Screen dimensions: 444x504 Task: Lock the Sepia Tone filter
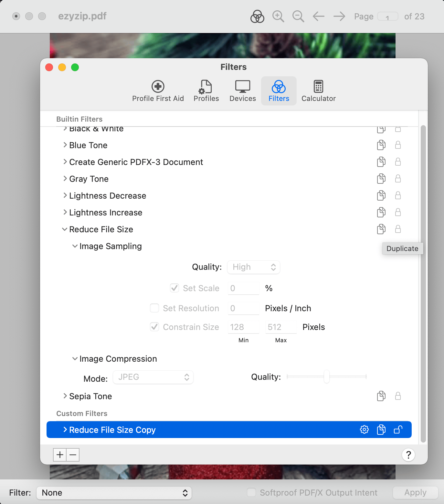[398, 396]
